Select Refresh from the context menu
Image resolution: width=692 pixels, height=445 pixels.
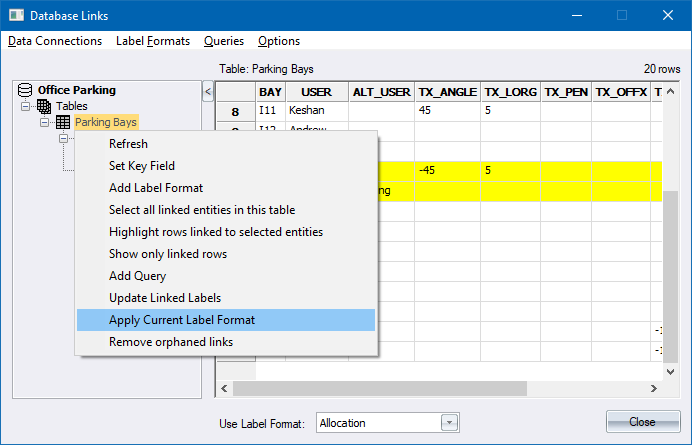click(x=128, y=144)
